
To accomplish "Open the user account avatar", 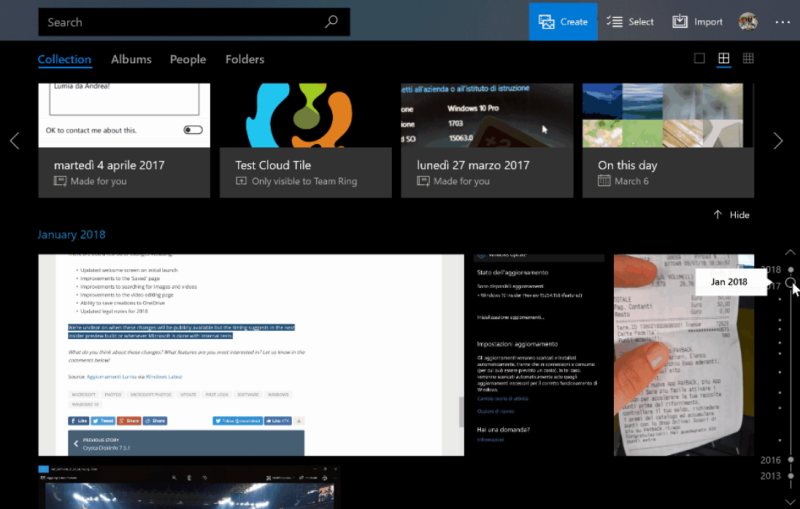I will click(x=748, y=21).
